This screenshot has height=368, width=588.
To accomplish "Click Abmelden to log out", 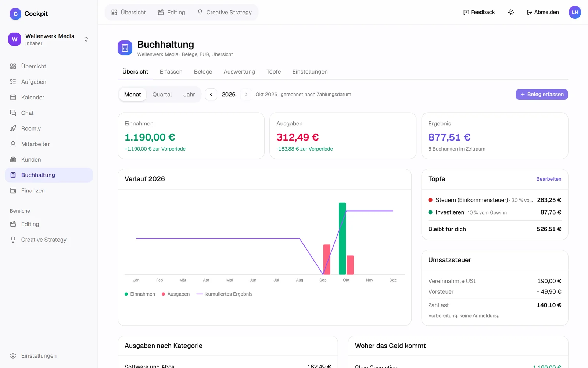I will tap(543, 12).
